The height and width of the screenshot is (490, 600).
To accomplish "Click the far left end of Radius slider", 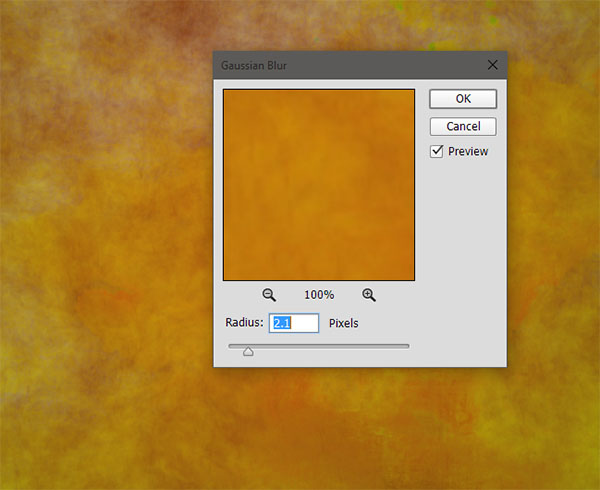I will pyautogui.click(x=230, y=346).
